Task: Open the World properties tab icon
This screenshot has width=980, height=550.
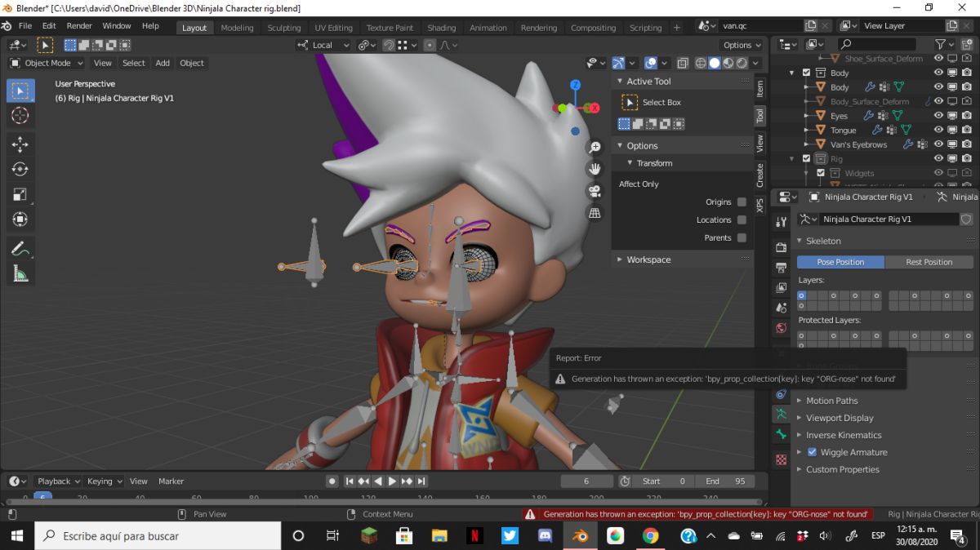Action: pos(782,329)
